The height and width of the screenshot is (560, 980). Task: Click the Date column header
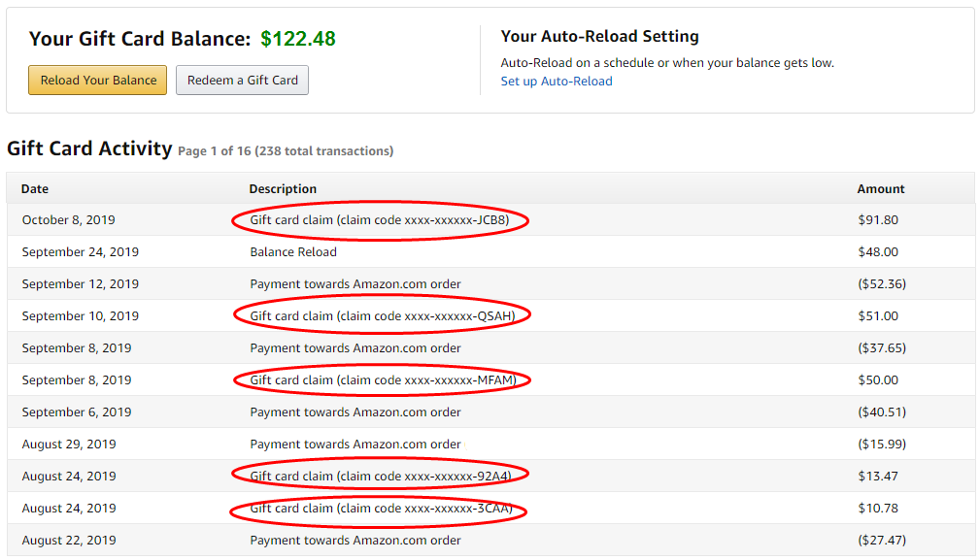[x=35, y=189]
